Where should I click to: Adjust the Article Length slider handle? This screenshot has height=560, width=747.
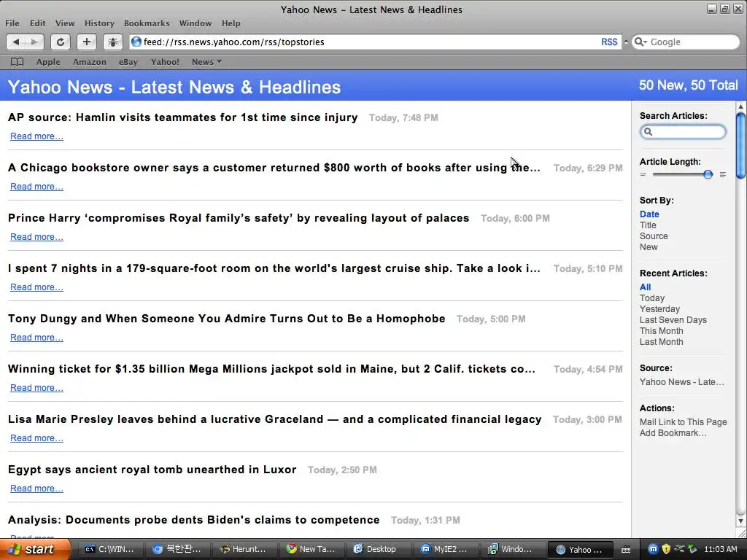pos(708,174)
